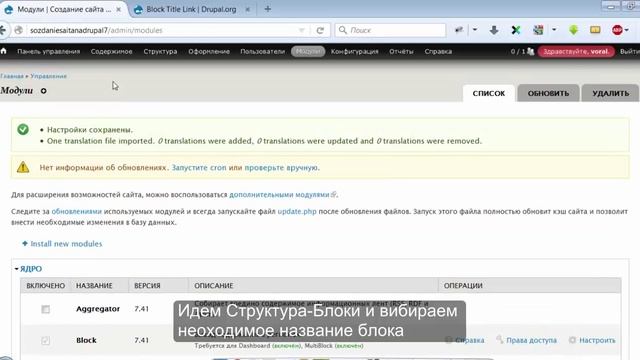The width and height of the screenshot is (640, 360).
Task: Click the Здравствуйте, voral account button
Action: [576, 51]
